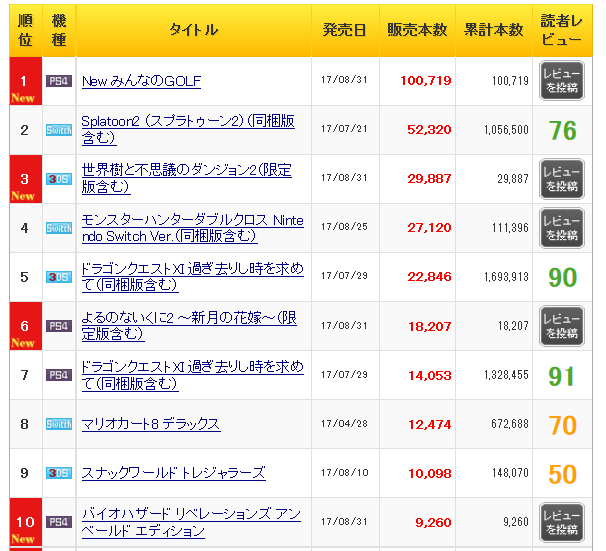The height and width of the screenshot is (551, 606).
Task: Open the rank 7 ドラゴンクエストXI PS4 link
Action: click(x=192, y=374)
